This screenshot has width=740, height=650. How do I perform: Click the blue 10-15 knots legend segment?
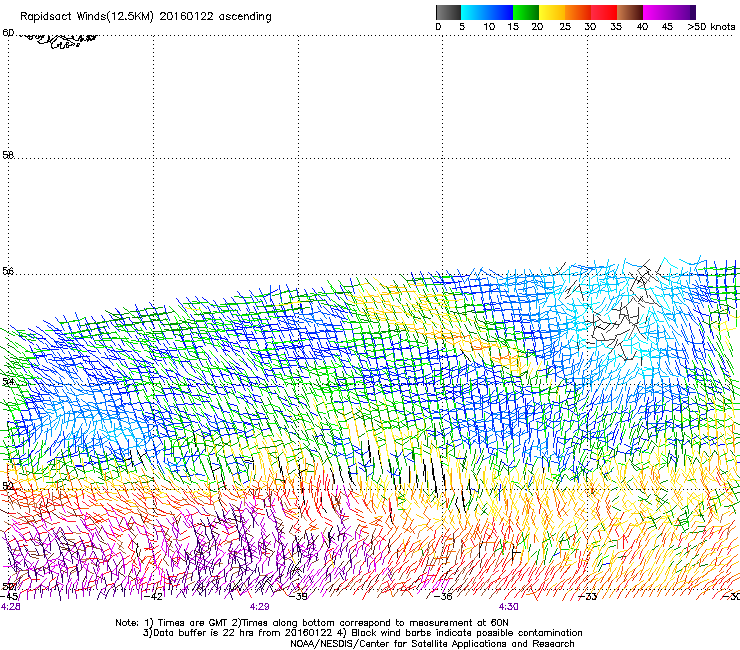pos(500,12)
